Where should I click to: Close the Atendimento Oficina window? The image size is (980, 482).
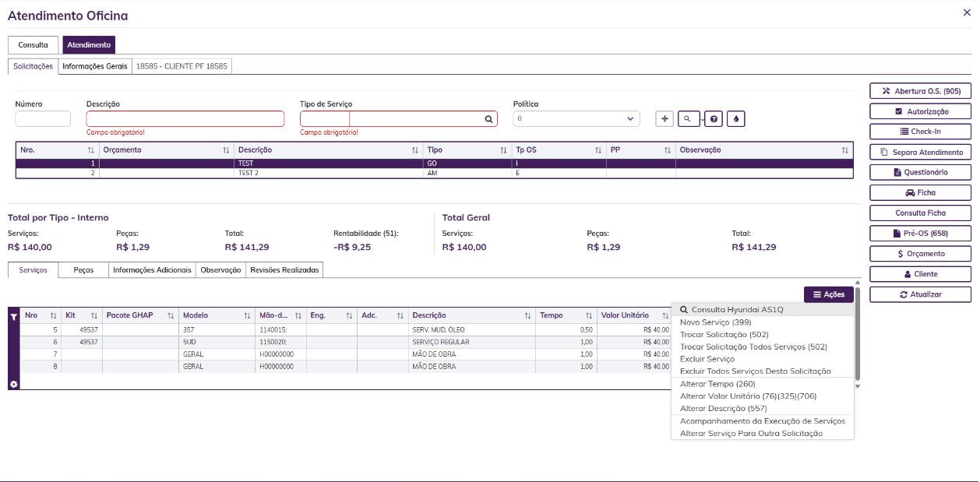(967, 12)
